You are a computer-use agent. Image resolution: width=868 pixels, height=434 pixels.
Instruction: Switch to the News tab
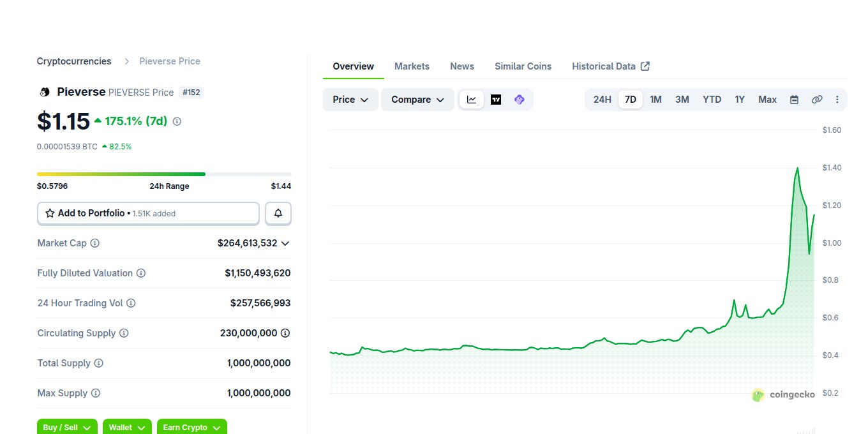(x=462, y=66)
